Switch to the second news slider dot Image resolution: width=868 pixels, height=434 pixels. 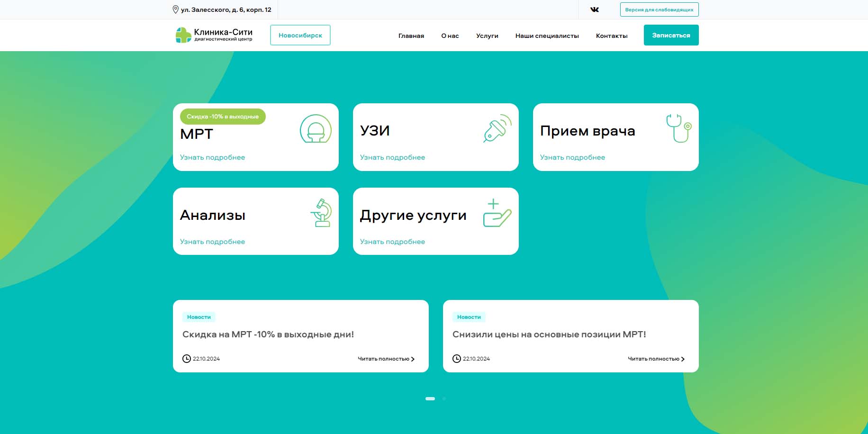pos(444,399)
